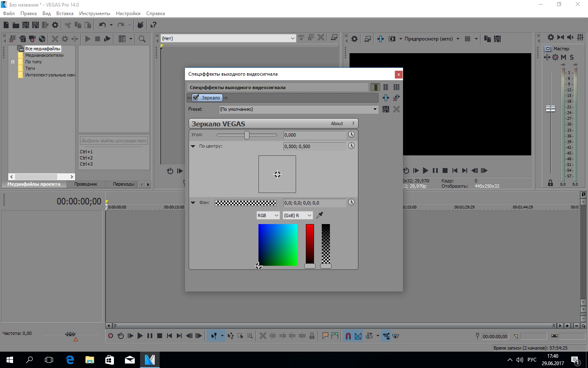The width and height of the screenshot is (588, 368).
Task: Click the ? help button beside About
Action: (353, 123)
